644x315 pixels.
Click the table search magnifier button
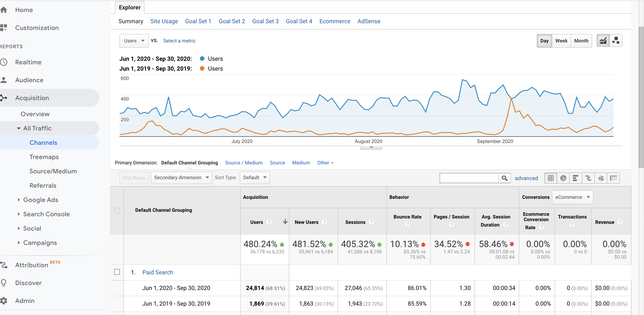point(504,178)
